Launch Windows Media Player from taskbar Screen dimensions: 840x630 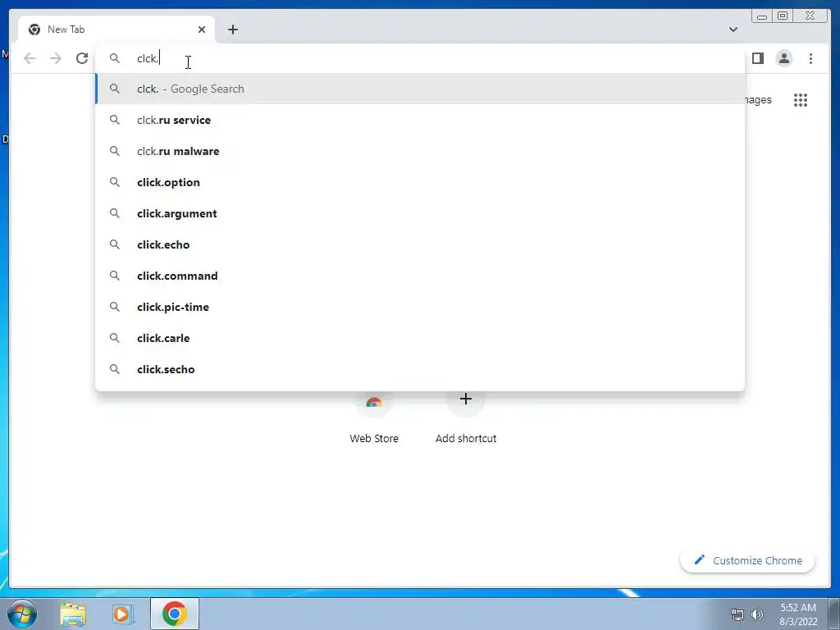click(x=122, y=614)
